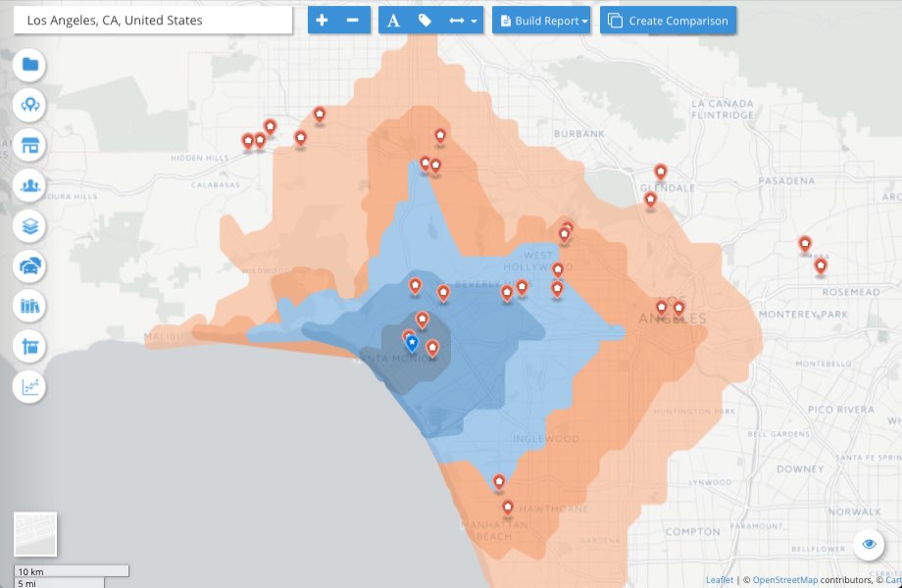Open the reports library icon in the sidebar
The image size is (902, 588).
(29, 306)
